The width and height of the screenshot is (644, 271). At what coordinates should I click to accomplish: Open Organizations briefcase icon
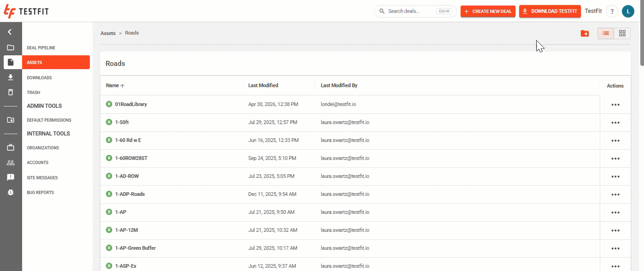point(11,147)
